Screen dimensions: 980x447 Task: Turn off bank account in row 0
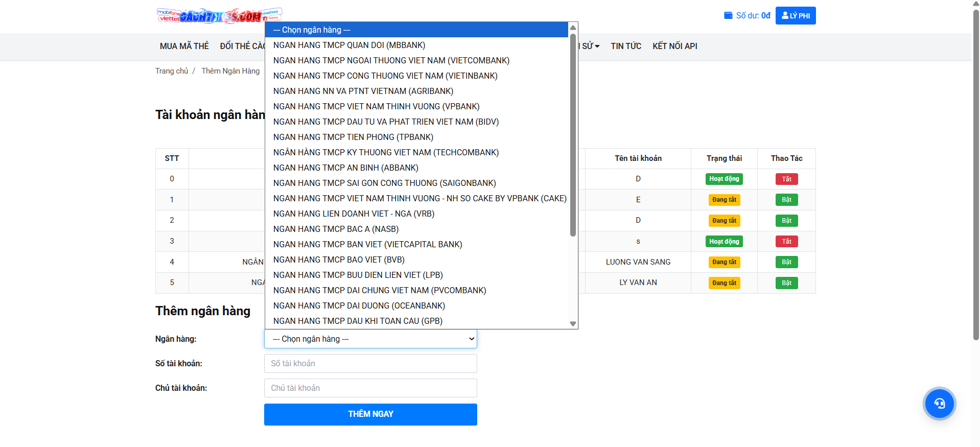tap(786, 179)
